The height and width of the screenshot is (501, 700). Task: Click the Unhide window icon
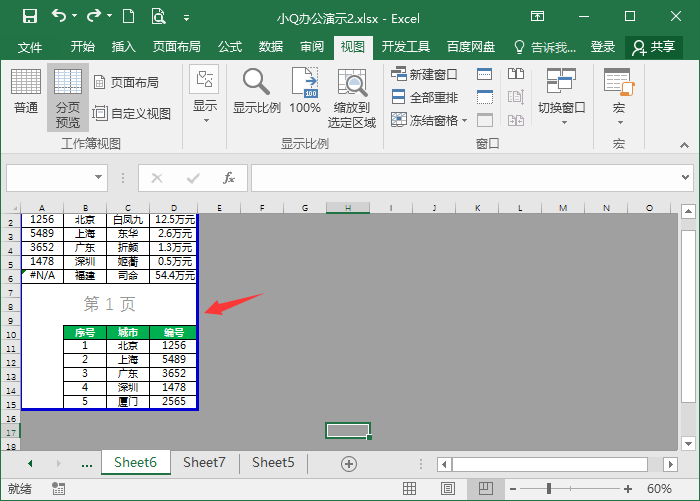(x=484, y=120)
